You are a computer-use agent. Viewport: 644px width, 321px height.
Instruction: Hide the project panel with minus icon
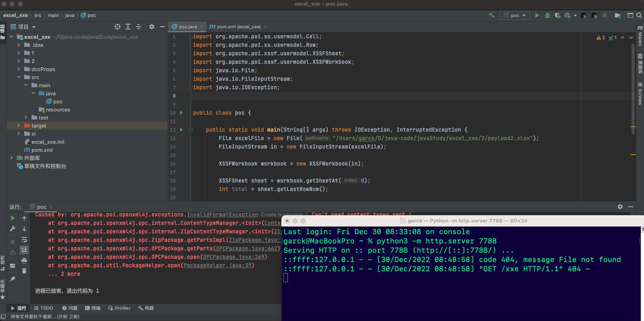tap(162, 27)
